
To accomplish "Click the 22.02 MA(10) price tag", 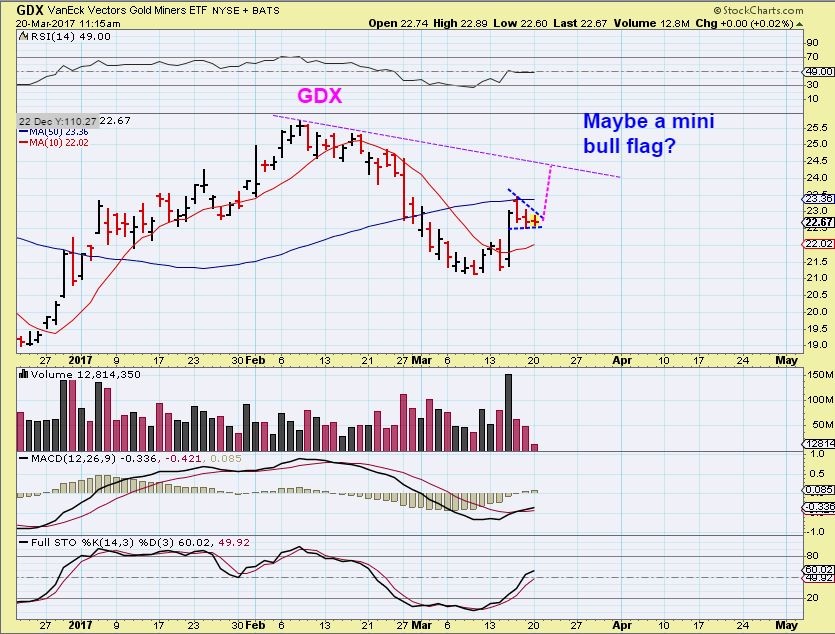I will 819,244.
